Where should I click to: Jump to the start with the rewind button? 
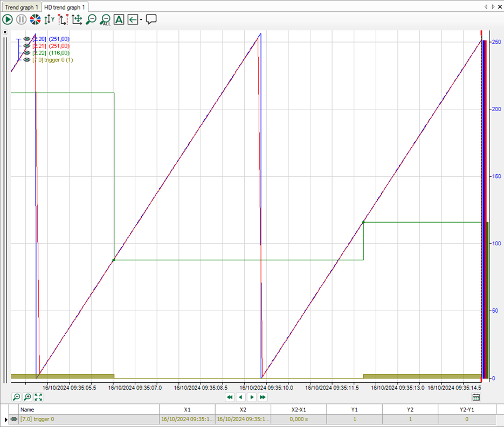230,397
